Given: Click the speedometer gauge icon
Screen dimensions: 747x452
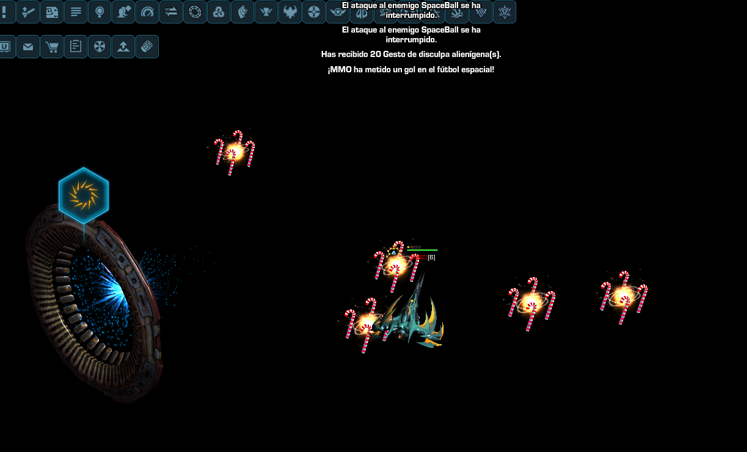Looking at the screenshot, I should tap(147, 12).
